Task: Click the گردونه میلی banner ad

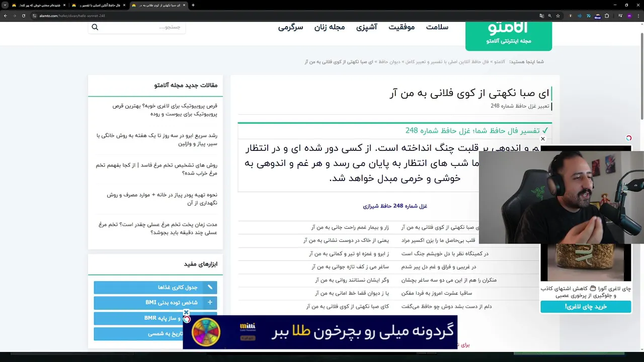Action: pos(320,332)
